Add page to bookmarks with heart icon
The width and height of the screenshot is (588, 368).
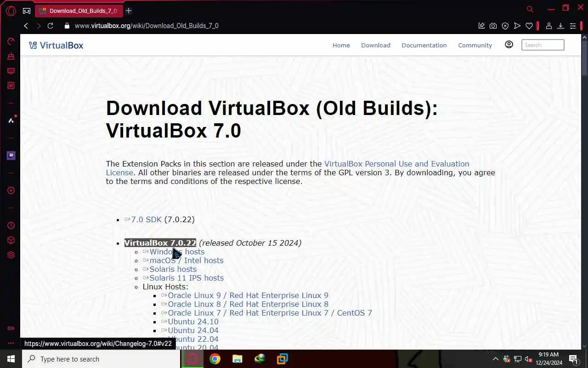pyautogui.click(x=529, y=26)
